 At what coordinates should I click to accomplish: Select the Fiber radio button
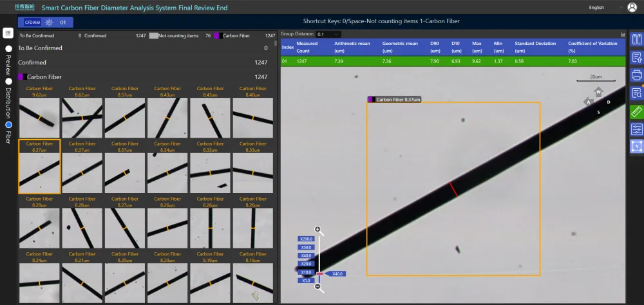tap(8, 125)
